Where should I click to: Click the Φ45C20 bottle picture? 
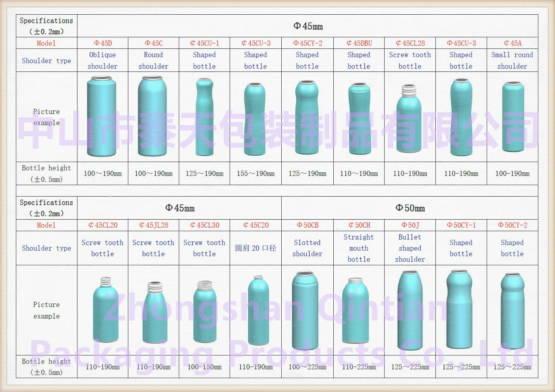255,311
